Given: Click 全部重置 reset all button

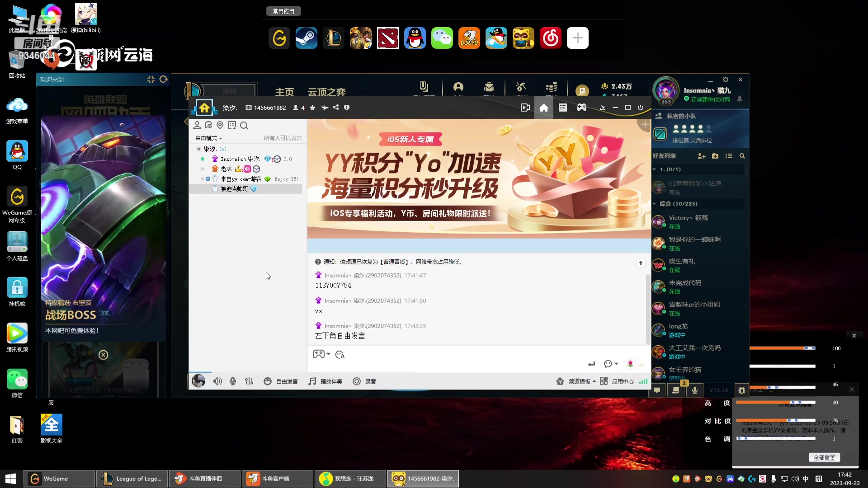Looking at the screenshot, I should tap(824, 457).
